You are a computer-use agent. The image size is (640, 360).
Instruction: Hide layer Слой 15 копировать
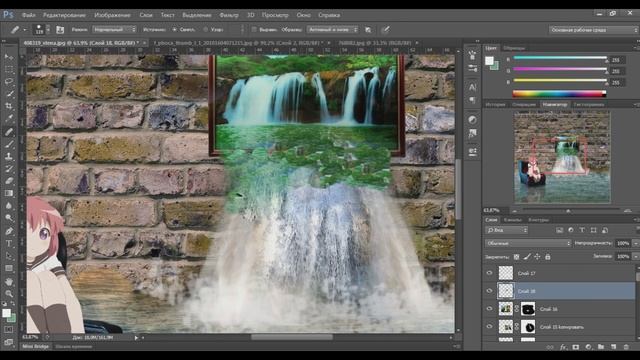point(489,327)
